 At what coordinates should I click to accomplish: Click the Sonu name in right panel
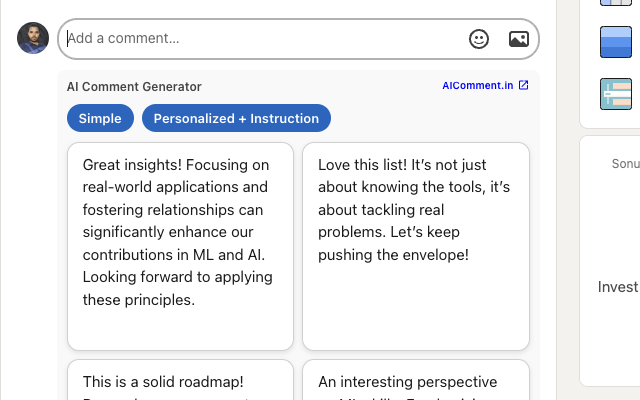pos(626,164)
